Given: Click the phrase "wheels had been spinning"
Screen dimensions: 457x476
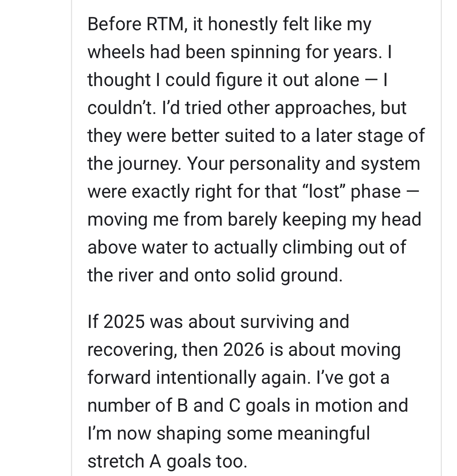Looking at the screenshot, I should point(194,52).
